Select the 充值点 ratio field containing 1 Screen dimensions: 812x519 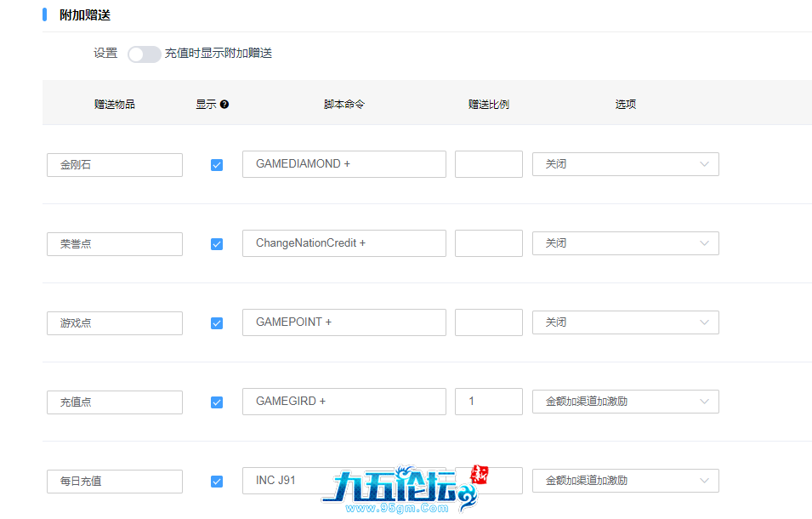click(488, 402)
